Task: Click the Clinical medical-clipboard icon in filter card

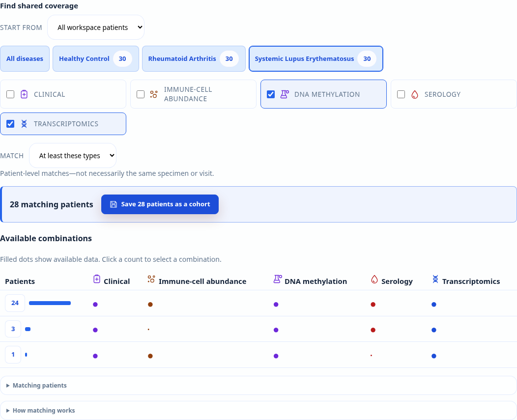Action: (24, 94)
